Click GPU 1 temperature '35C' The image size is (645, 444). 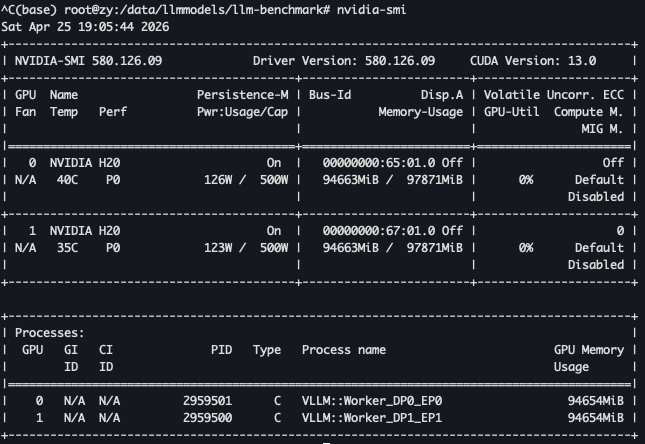pos(67,248)
